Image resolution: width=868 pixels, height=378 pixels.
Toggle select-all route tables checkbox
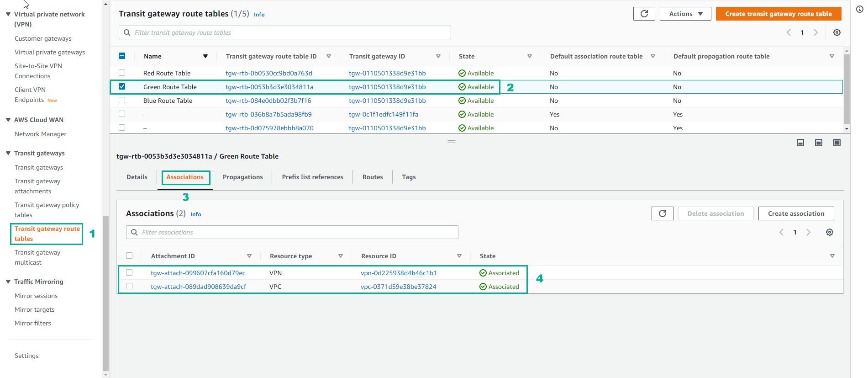[x=122, y=56]
